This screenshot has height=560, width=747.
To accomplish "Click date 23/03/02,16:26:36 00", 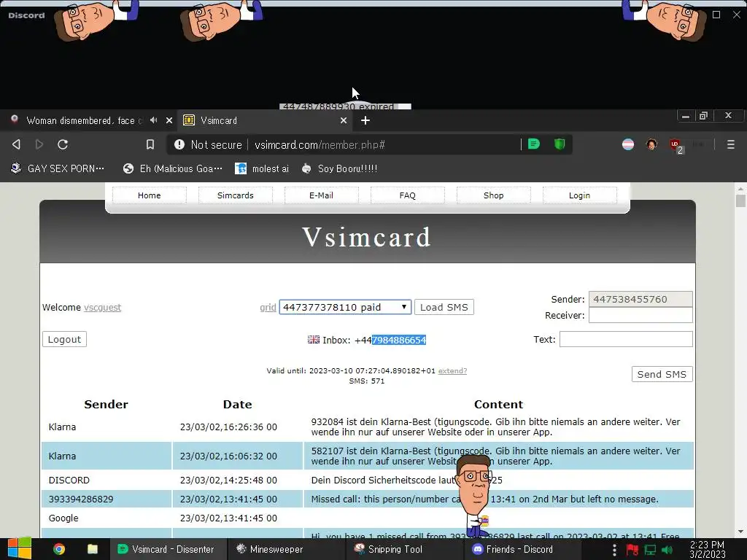I will click(x=228, y=427).
